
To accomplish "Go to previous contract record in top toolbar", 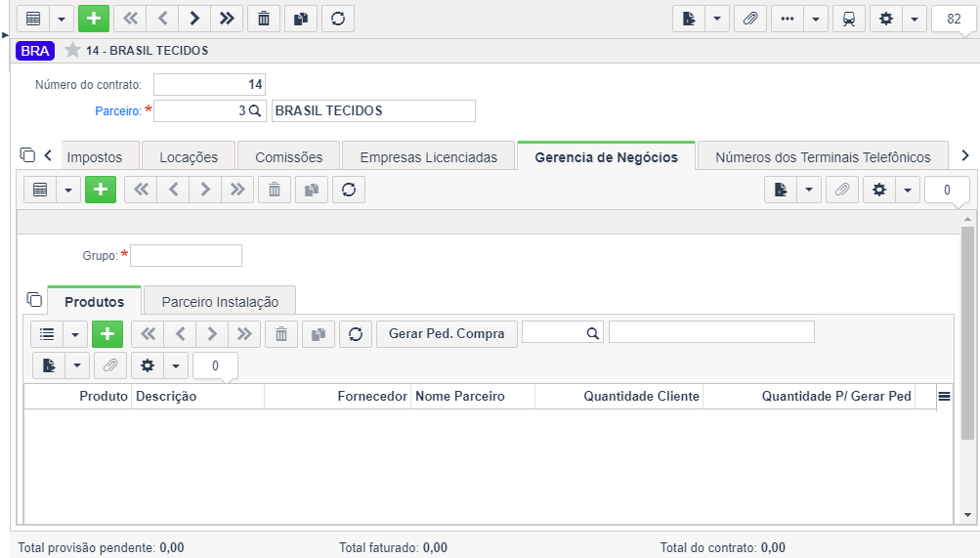I will [162, 19].
